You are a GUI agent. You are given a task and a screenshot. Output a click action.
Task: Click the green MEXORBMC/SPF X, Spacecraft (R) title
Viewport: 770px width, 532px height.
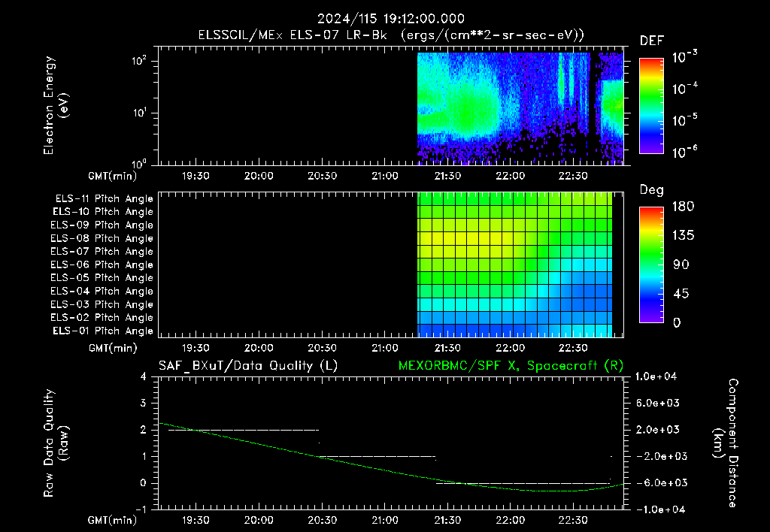[x=511, y=366]
